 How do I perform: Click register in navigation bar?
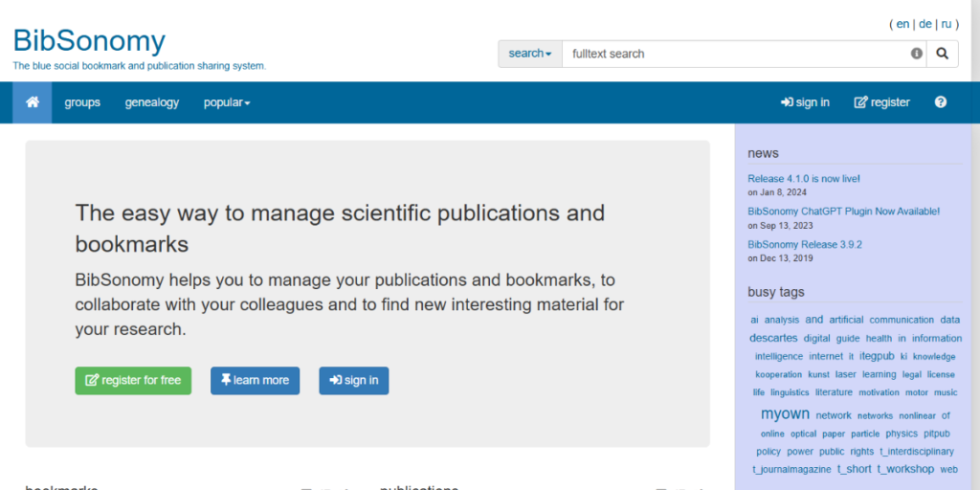pos(881,102)
